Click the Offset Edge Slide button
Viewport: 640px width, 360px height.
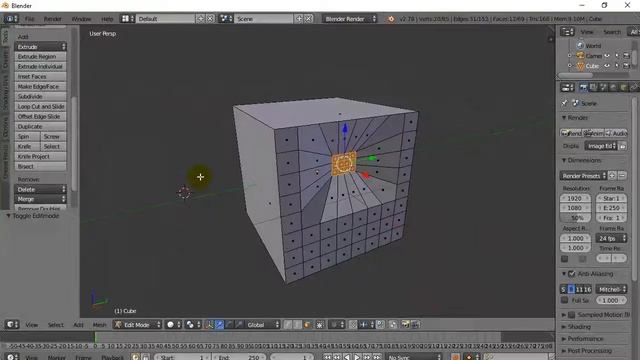[x=40, y=117]
